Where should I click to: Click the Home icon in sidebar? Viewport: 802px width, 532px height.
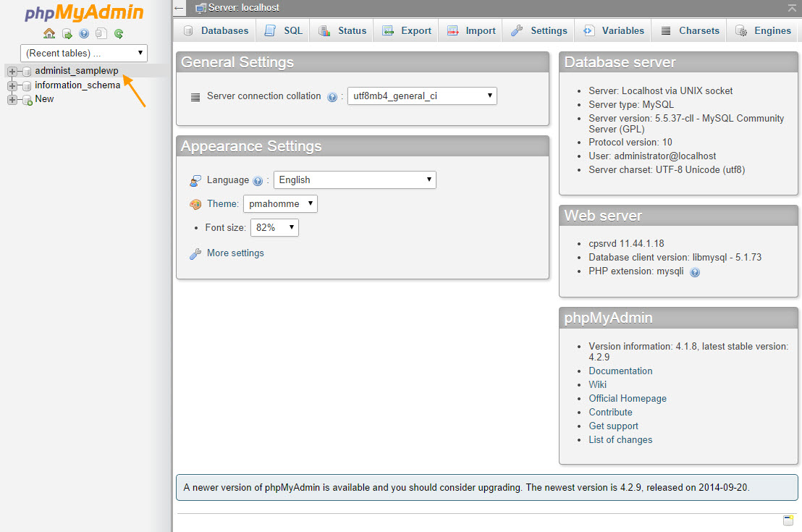49,34
